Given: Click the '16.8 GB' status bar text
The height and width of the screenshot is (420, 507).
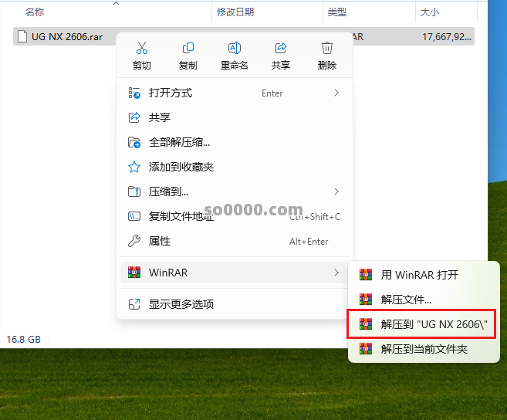Looking at the screenshot, I should pos(24,340).
